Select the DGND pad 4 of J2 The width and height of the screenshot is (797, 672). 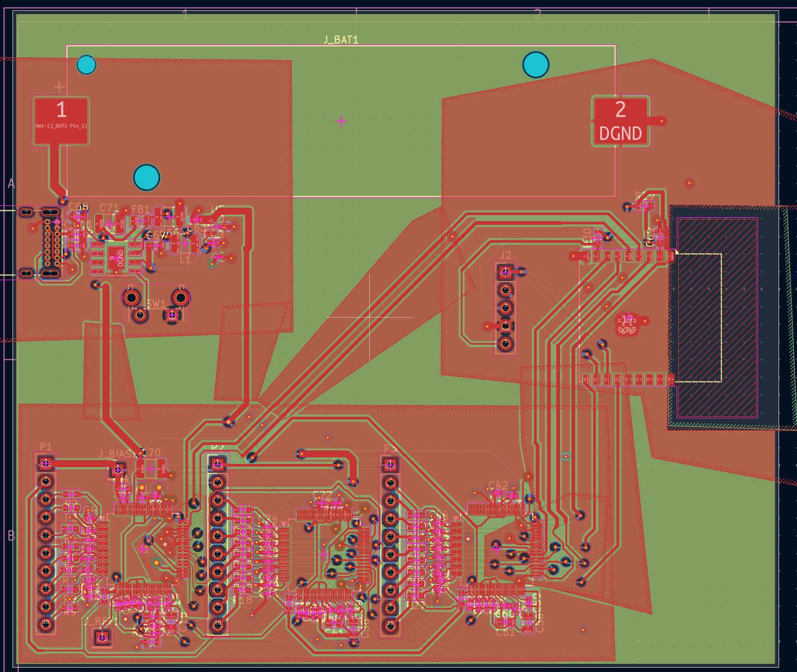[x=505, y=326]
